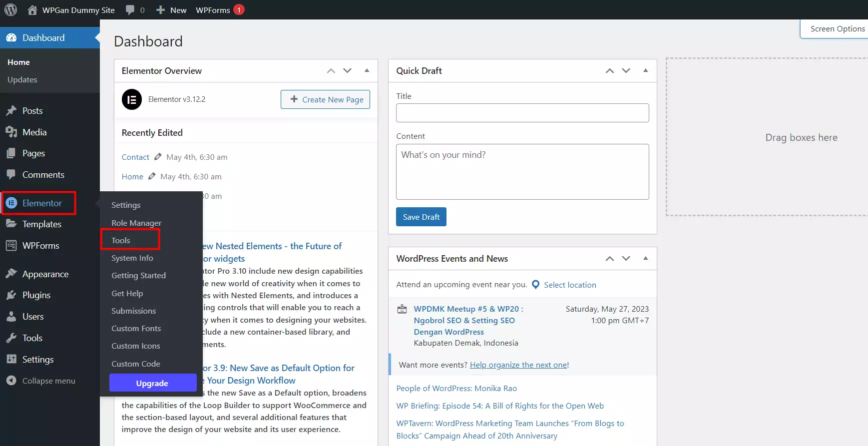Click the Settings sliders icon in sidebar
This screenshot has width=868, height=446.
click(11, 360)
